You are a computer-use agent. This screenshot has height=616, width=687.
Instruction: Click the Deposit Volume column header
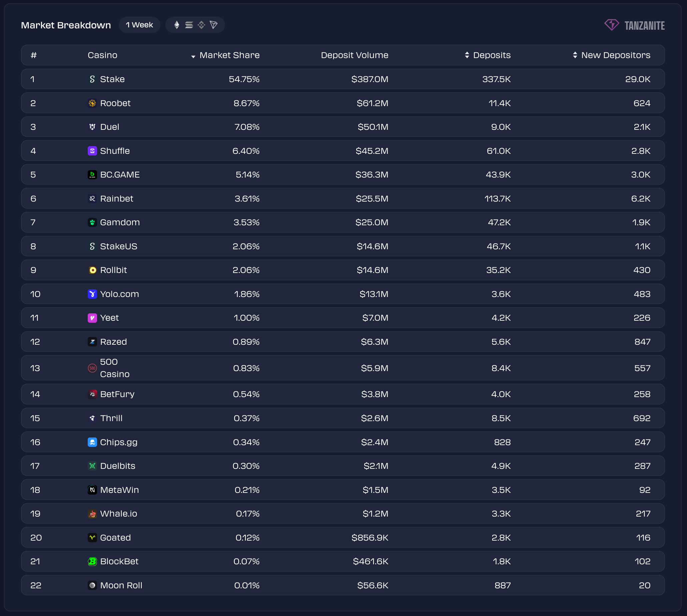(x=354, y=55)
